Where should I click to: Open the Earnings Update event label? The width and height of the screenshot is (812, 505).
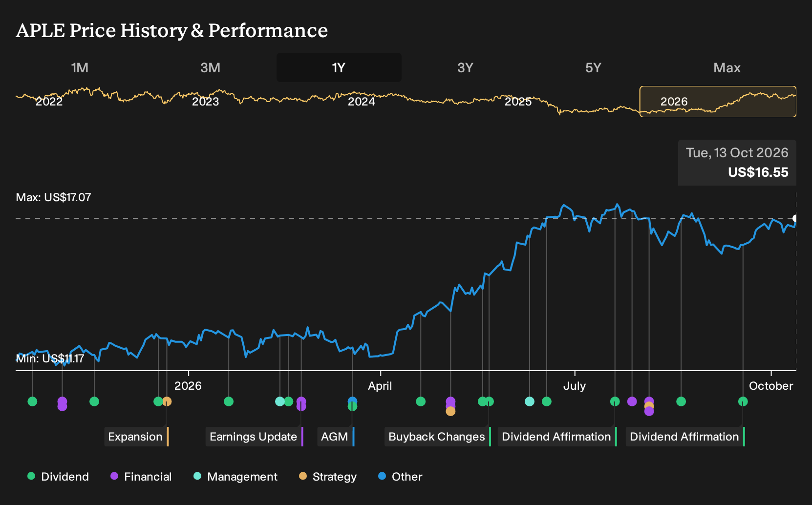point(255,437)
